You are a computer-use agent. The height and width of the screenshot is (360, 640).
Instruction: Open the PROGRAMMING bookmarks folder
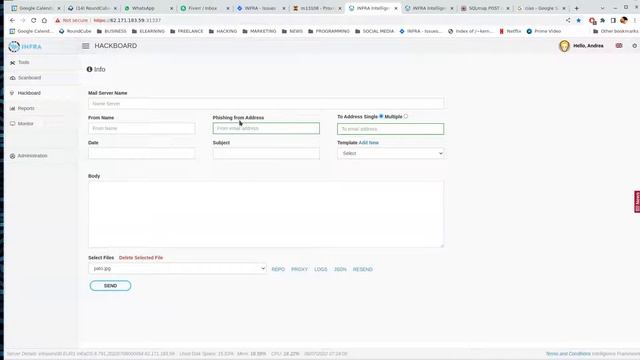pyautogui.click(x=329, y=31)
